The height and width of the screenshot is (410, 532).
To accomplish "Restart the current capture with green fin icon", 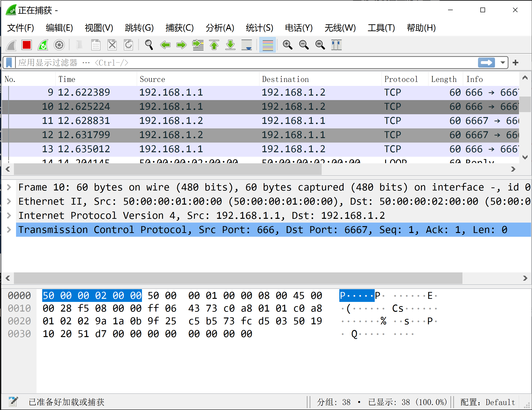I will click(43, 45).
